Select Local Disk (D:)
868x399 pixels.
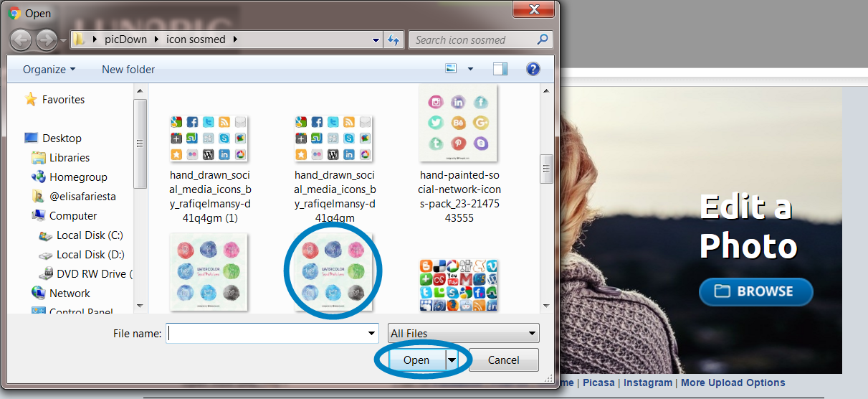coord(90,255)
